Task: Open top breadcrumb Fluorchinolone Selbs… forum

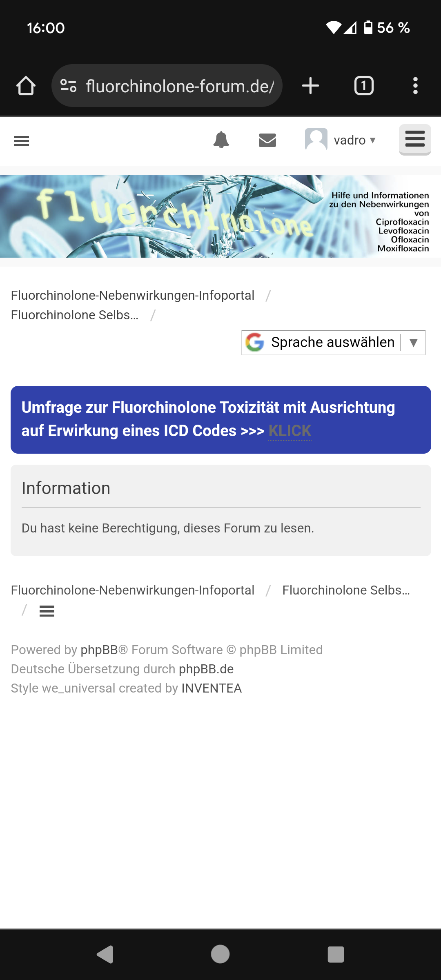Action: coord(75,315)
